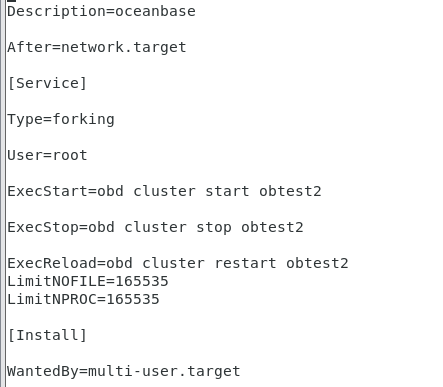Click the Description=oceanbase line
This screenshot has height=387, width=443.
(x=101, y=12)
